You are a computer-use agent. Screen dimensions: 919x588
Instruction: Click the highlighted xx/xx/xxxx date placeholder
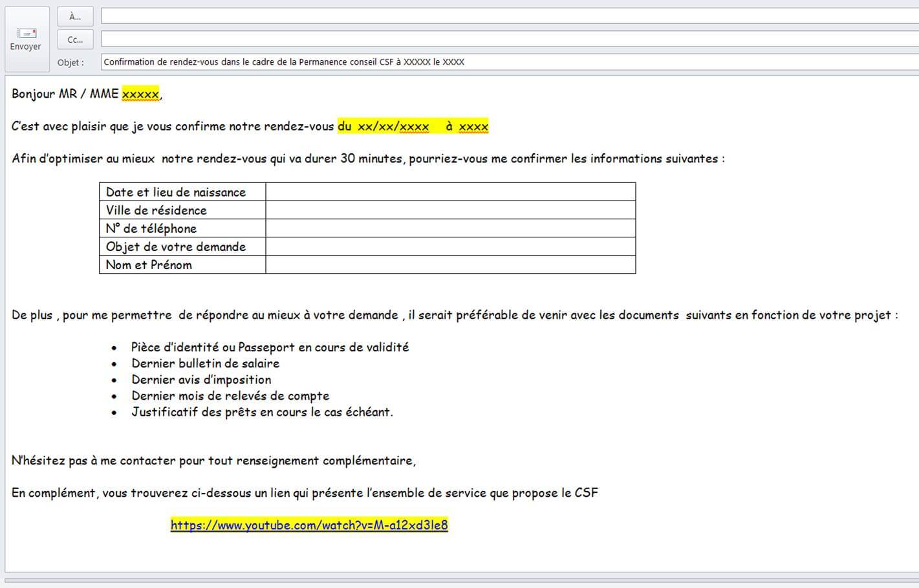point(393,127)
